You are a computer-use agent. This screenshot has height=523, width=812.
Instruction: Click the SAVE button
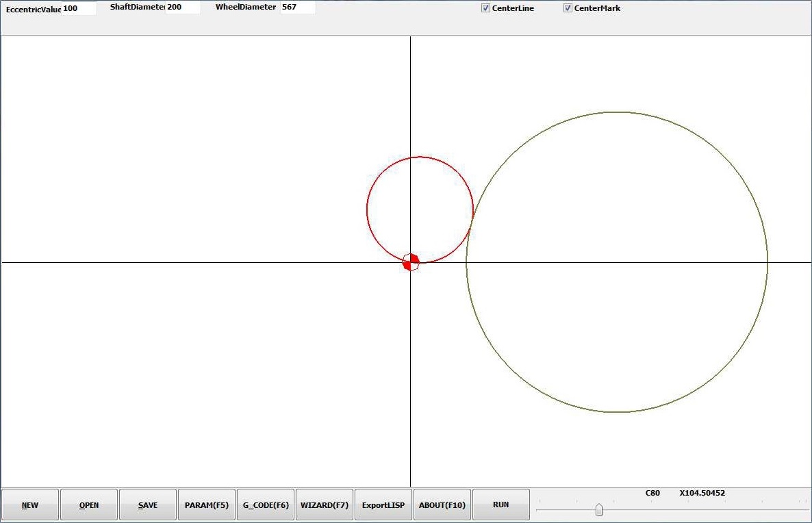(x=148, y=505)
